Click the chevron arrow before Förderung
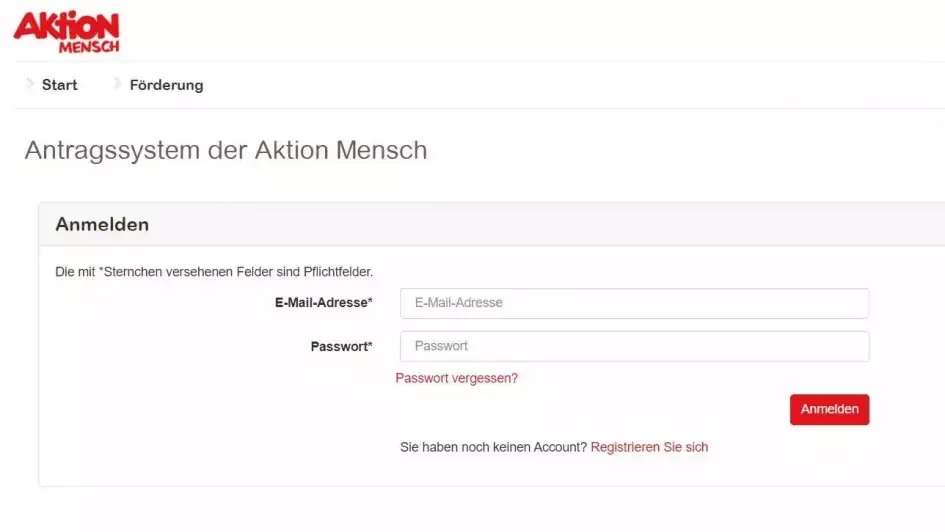The height and width of the screenshot is (532, 945). [117, 84]
